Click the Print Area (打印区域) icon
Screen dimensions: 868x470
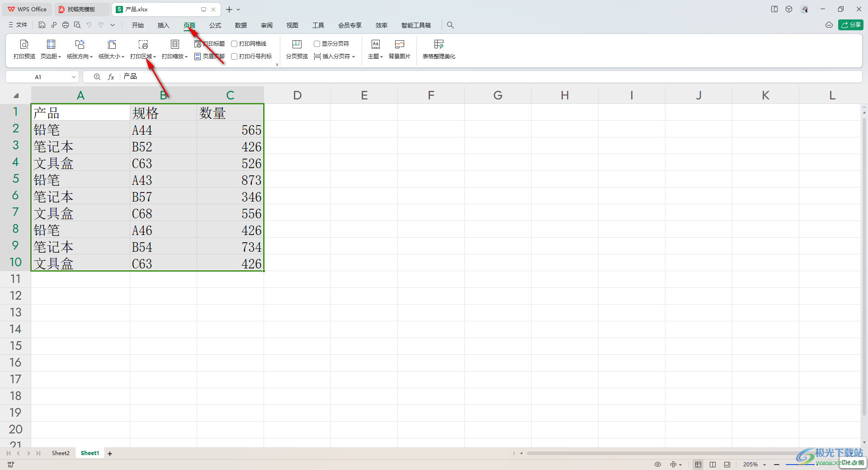[143, 44]
